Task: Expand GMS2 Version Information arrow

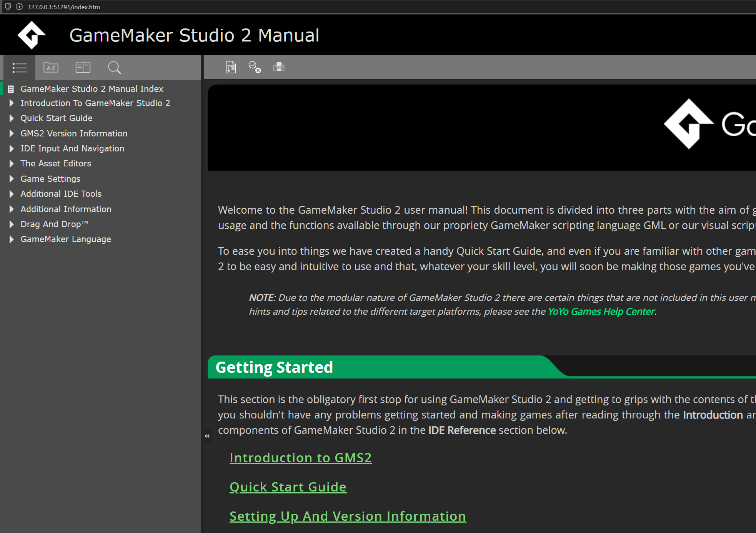Action: (x=12, y=133)
